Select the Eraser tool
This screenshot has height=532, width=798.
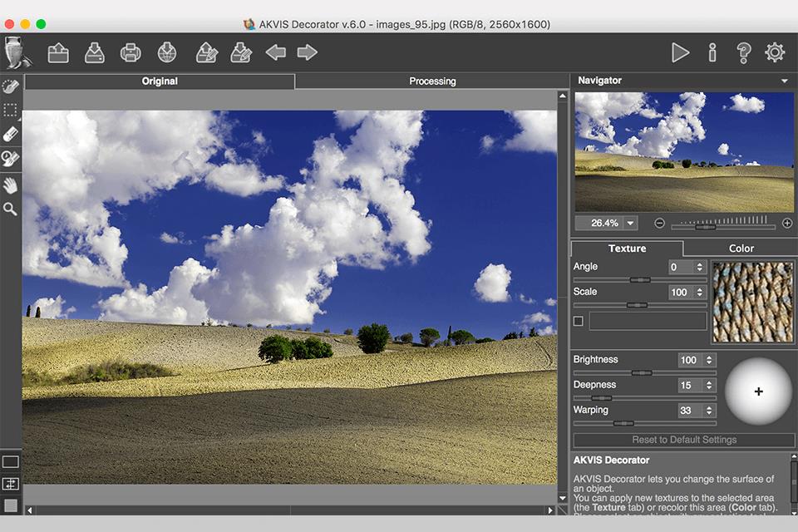pos(10,134)
